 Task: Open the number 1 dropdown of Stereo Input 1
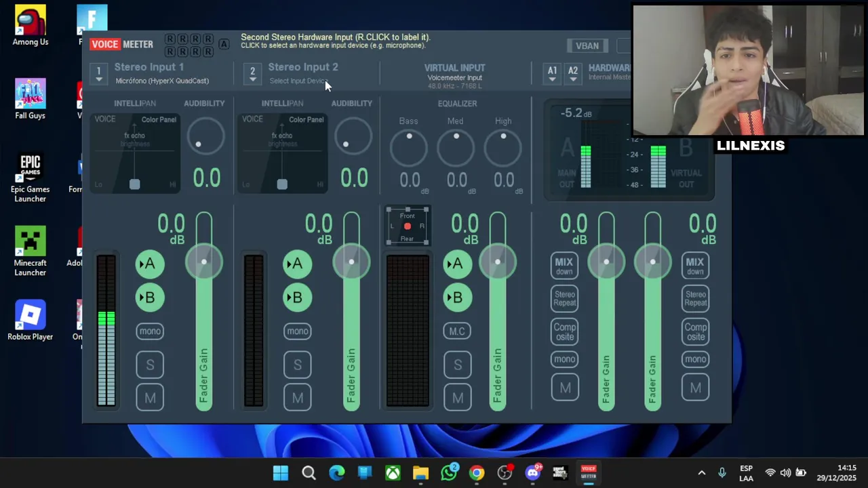(99, 73)
